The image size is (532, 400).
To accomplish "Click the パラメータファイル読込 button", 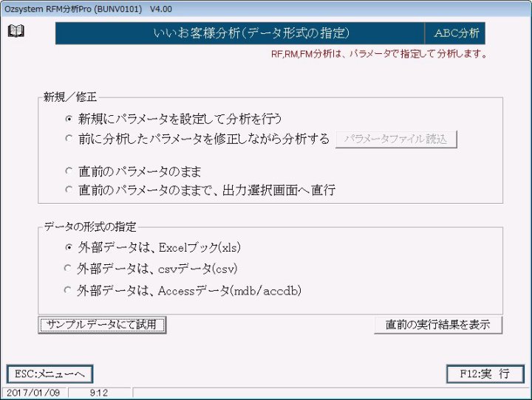I will coord(396,139).
